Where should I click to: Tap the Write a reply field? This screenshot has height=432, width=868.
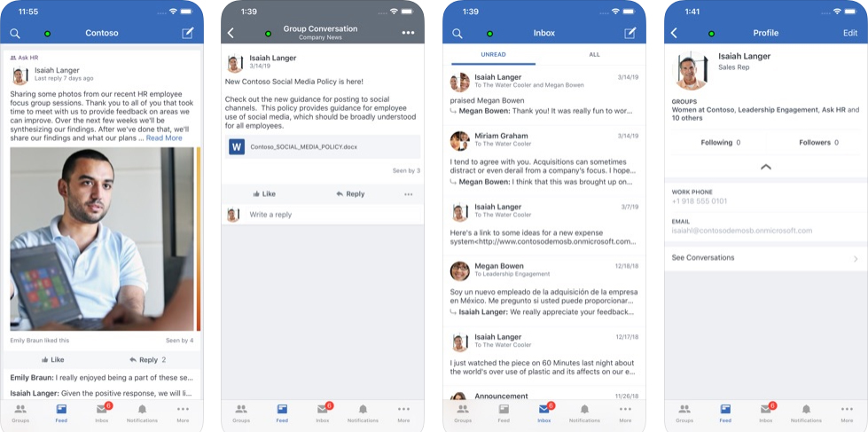pyautogui.click(x=332, y=215)
